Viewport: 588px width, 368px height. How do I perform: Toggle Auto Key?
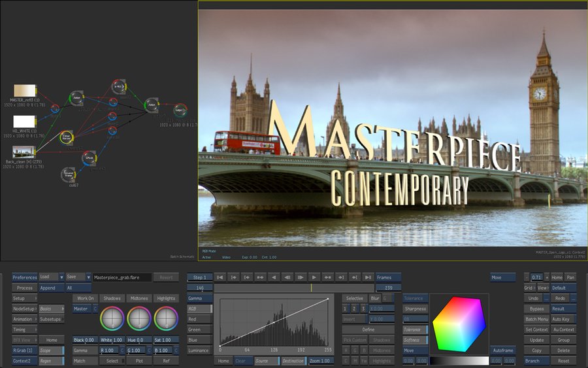point(564,319)
